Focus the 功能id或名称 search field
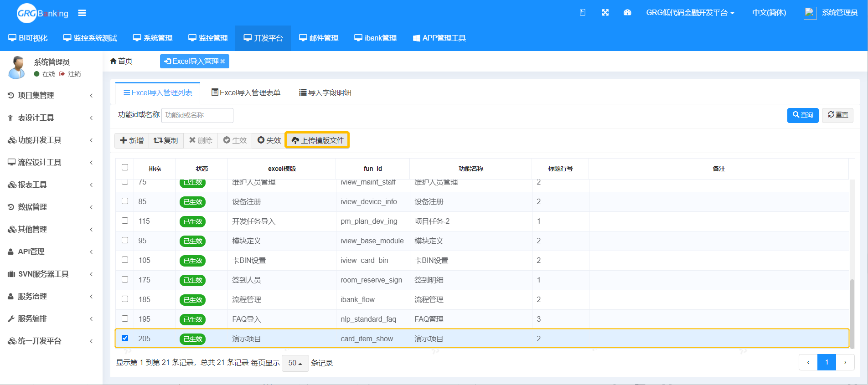 click(x=197, y=115)
